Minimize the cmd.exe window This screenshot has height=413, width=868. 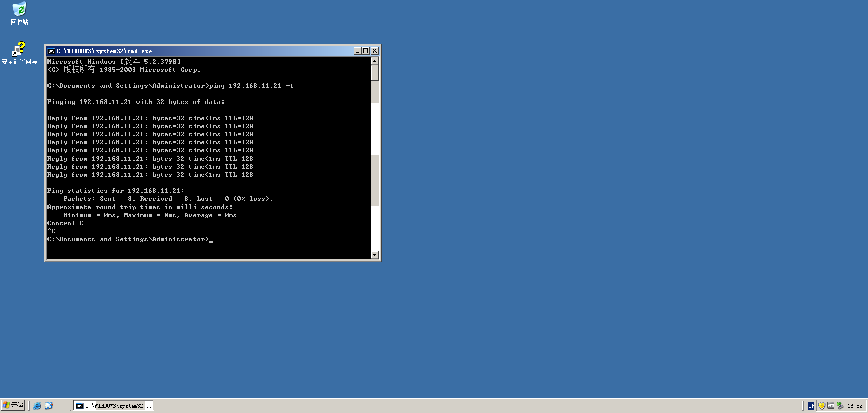click(357, 51)
